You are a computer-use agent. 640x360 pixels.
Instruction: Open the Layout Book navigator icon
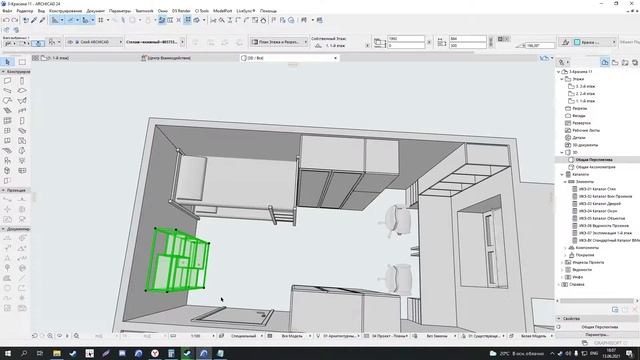tap(625, 62)
